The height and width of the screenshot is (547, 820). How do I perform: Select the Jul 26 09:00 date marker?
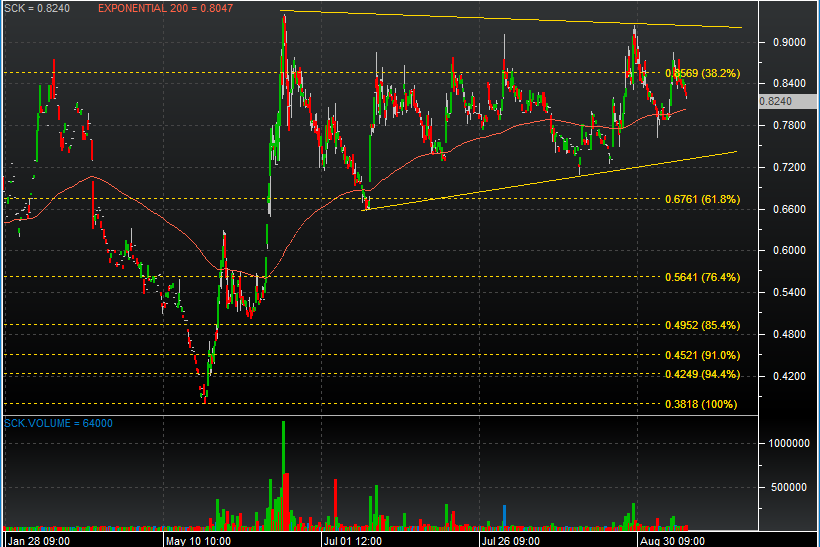pos(513,539)
